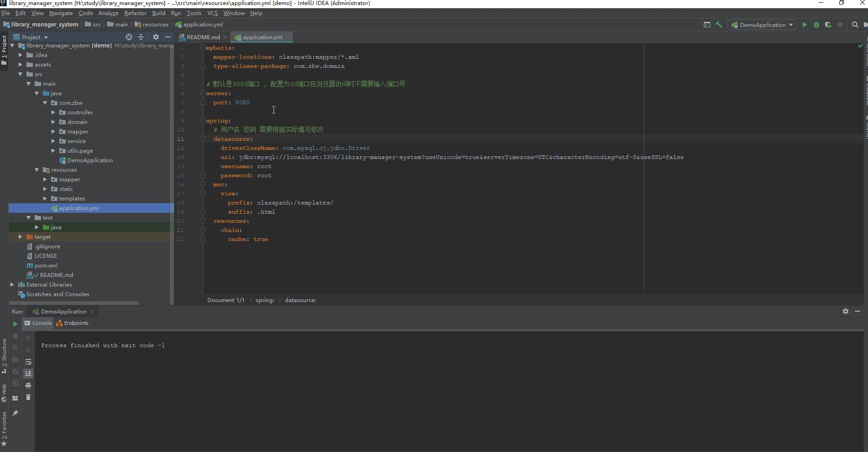Open DemoApplication run configuration dropdown
The image size is (868, 452).
(762, 25)
